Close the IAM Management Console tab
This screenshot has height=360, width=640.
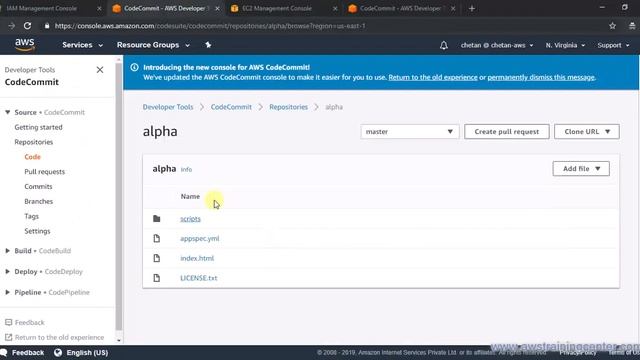pyautogui.click(x=99, y=8)
